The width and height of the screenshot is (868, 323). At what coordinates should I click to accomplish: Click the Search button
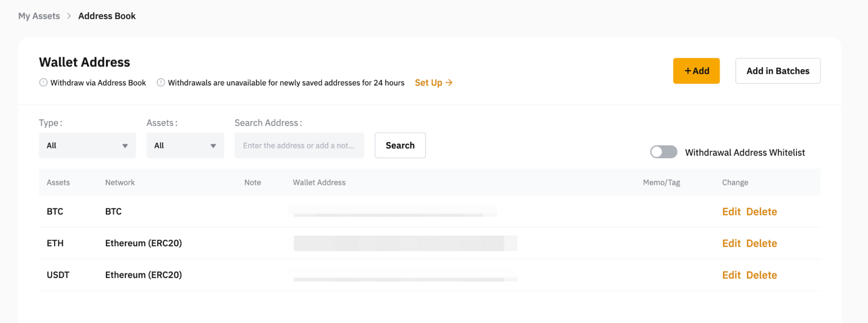(400, 145)
